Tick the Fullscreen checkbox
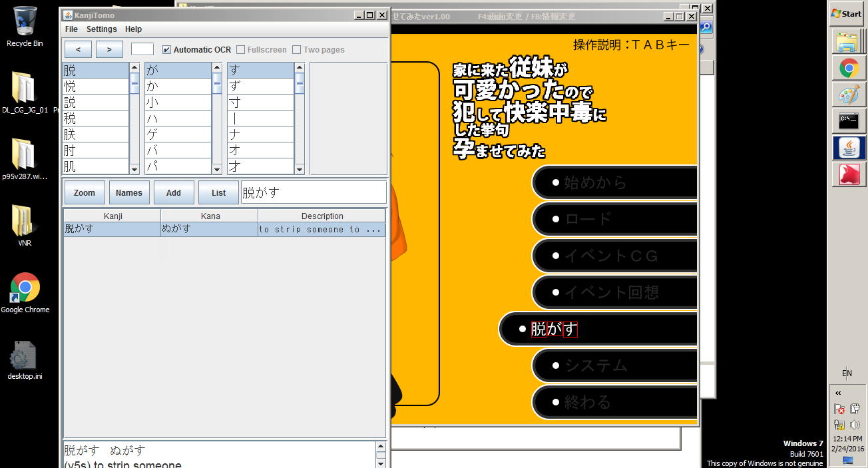This screenshot has height=468, width=868. point(240,50)
